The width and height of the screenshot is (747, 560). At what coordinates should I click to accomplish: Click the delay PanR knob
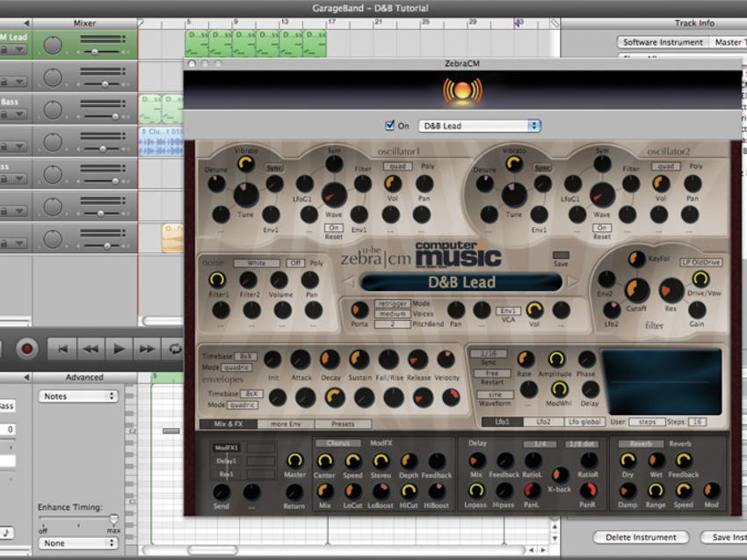[587, 490]
